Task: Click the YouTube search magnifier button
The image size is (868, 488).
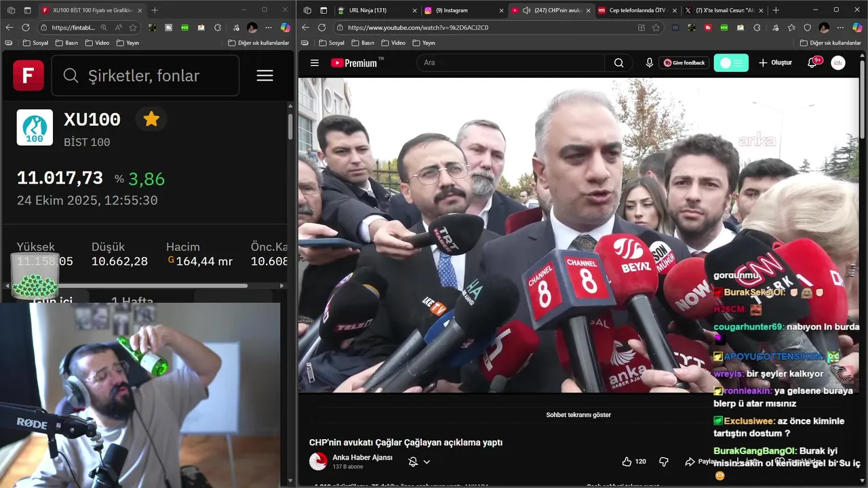Action: (x=618, y=62)
